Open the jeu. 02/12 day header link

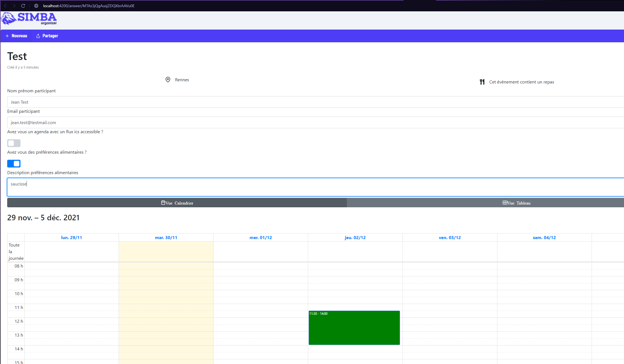click(355, 238)
